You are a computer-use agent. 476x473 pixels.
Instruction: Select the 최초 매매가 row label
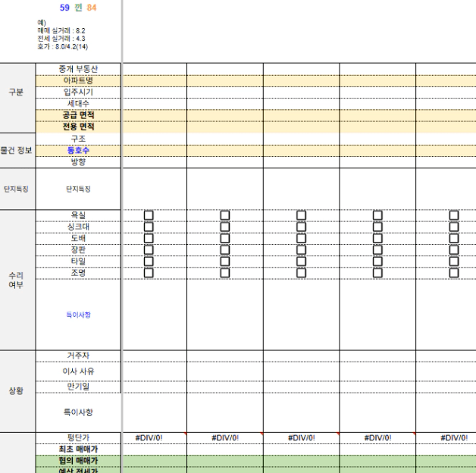[78, 450]
